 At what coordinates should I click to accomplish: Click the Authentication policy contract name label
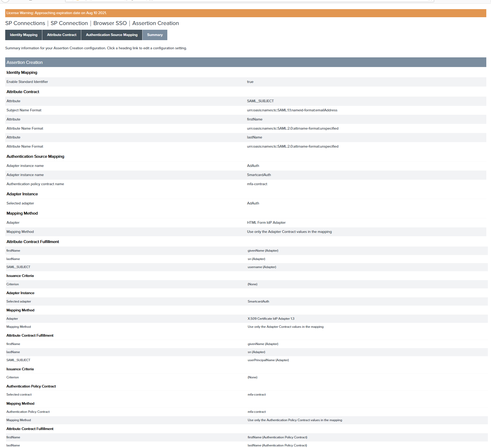click(35, 184)
